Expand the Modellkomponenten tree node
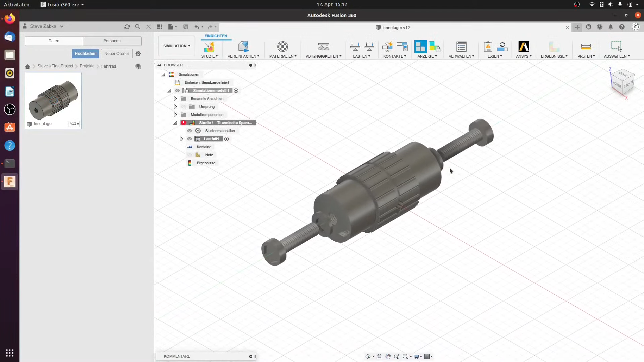This screenshot has height=362, width=644. click(175, 115)
